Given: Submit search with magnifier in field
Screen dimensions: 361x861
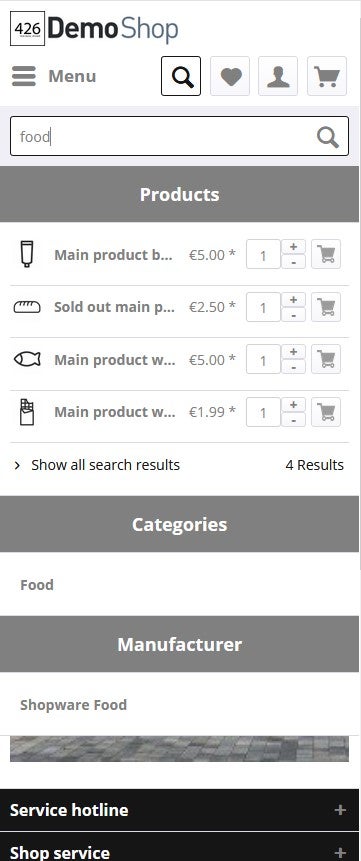Looking at the screenshot, I should point(327,136).
